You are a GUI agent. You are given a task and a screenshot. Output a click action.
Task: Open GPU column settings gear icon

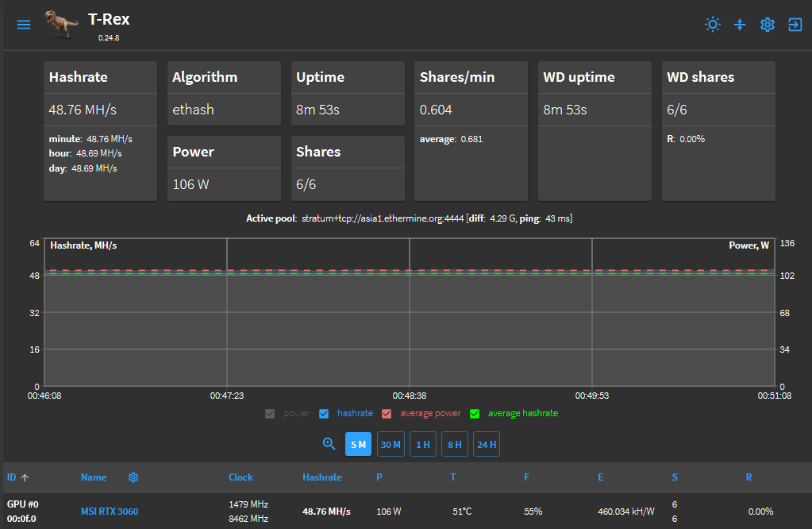click(133, 477)
